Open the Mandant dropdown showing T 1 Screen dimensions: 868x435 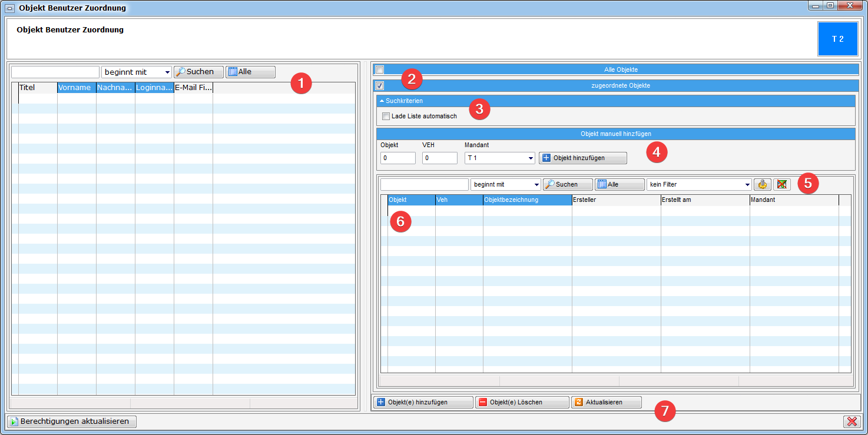pyautogui.click(x=499, y=158)
